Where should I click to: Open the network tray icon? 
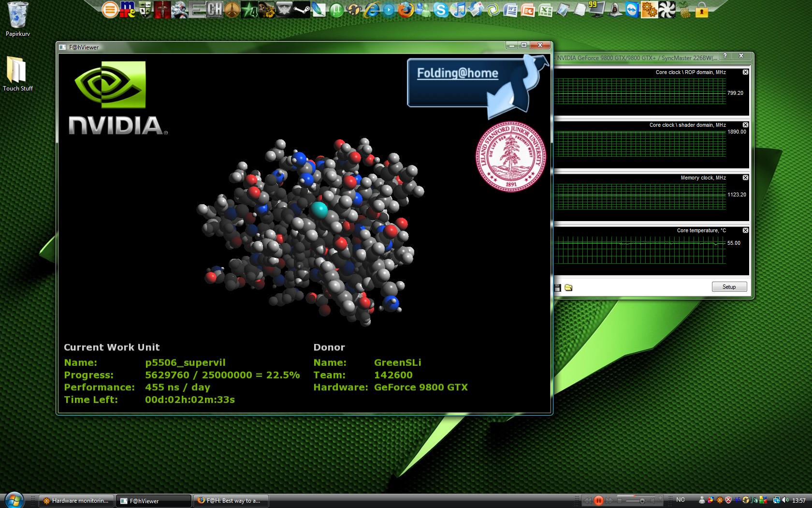[776, 500]
